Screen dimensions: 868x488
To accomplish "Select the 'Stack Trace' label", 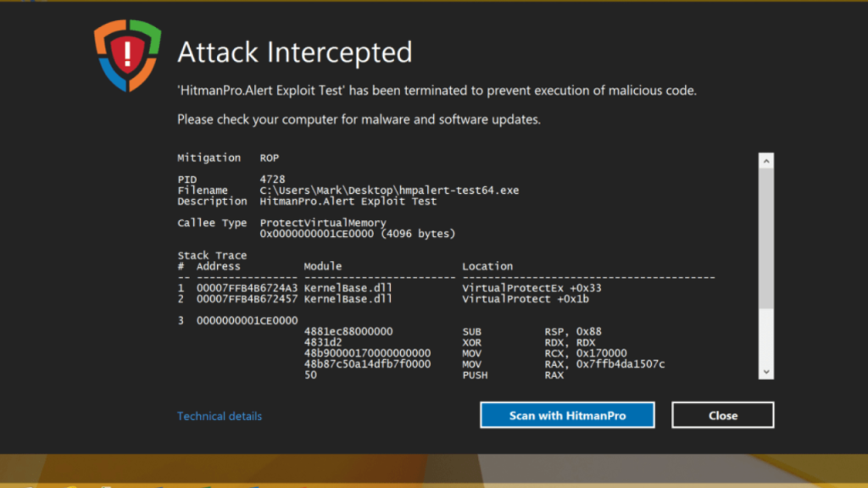I will [212, 256].
